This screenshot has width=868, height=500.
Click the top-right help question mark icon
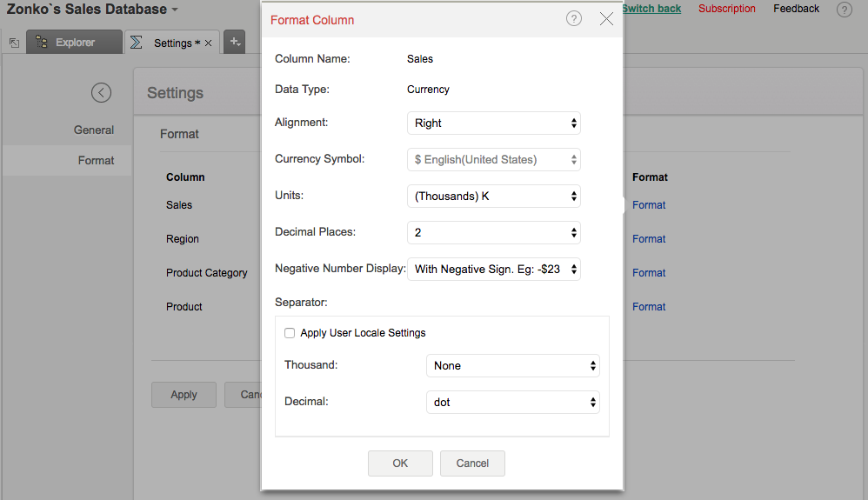click(844, 10)
